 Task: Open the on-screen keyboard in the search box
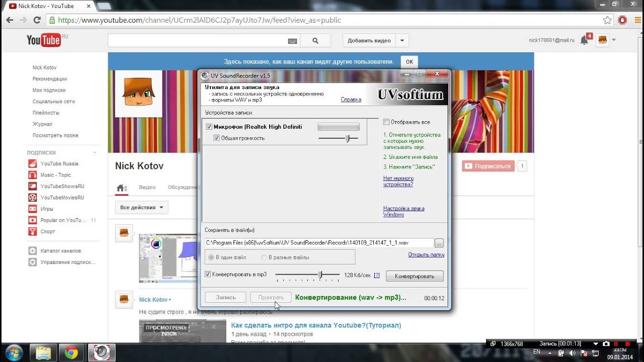[x=292, y=41]
